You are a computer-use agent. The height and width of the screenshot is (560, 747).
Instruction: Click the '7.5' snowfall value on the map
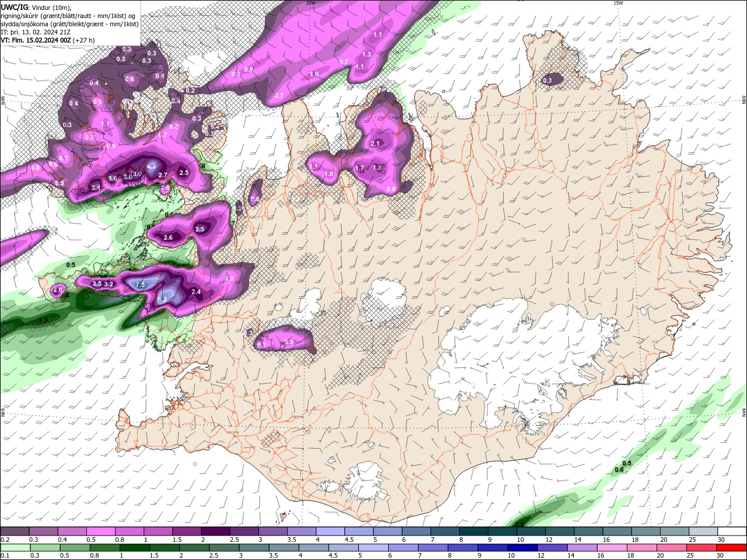(140, 285)
